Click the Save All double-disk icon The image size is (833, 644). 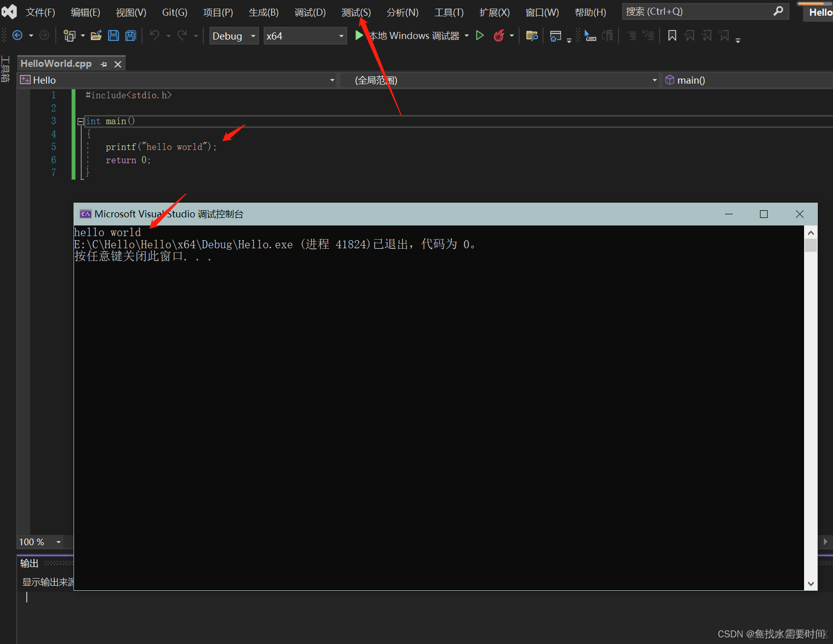[x=131, y=35]
